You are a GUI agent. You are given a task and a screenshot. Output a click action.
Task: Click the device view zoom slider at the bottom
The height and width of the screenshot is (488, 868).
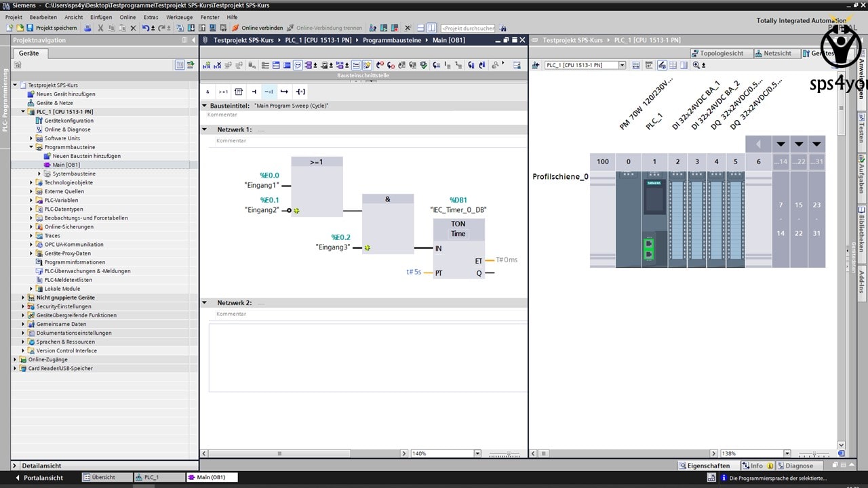click(814, 453)
